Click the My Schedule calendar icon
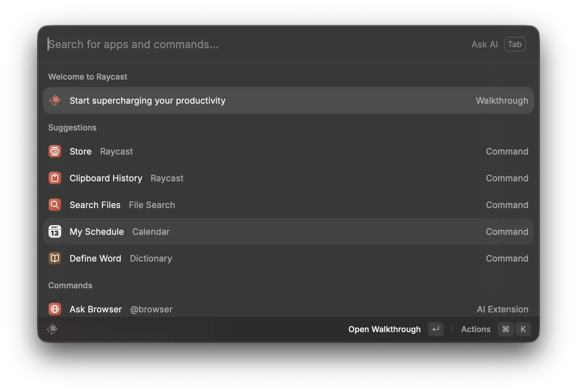 (55, 231)
